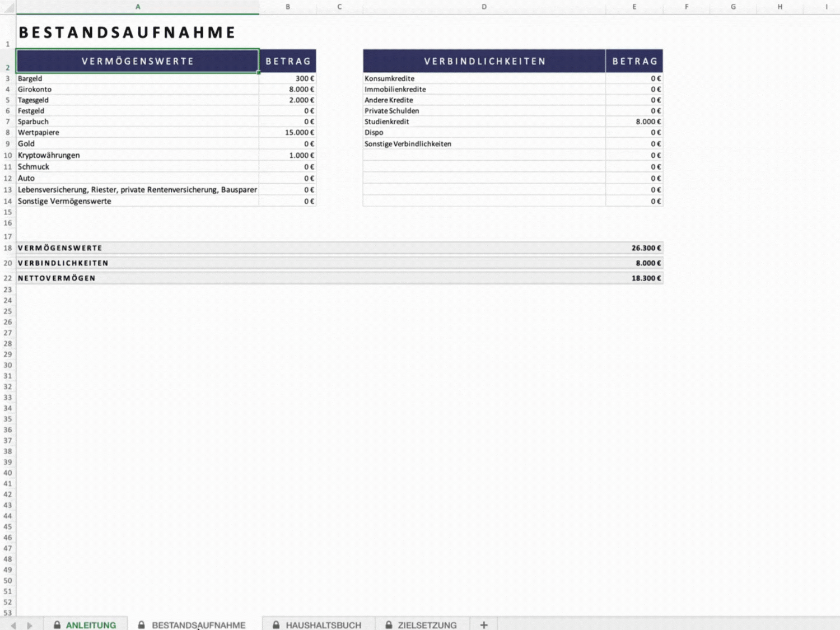Click the VERMÖGENSWERTE header cell

point(138,61)
